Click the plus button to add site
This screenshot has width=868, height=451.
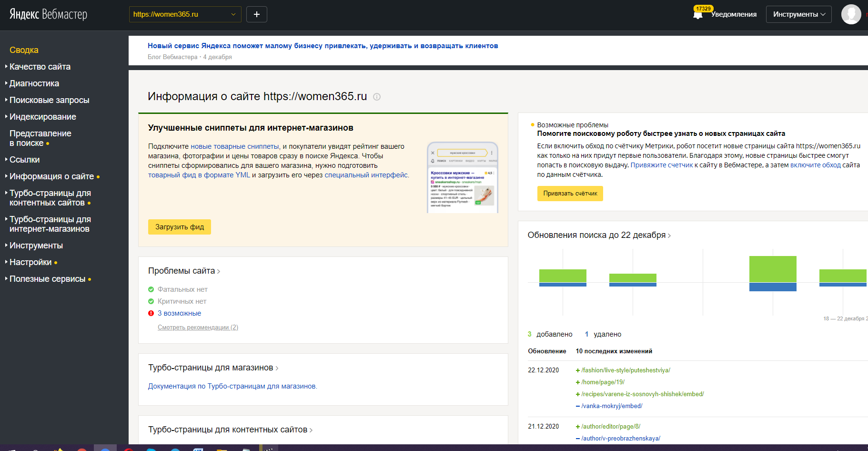(x=257, y=14)
